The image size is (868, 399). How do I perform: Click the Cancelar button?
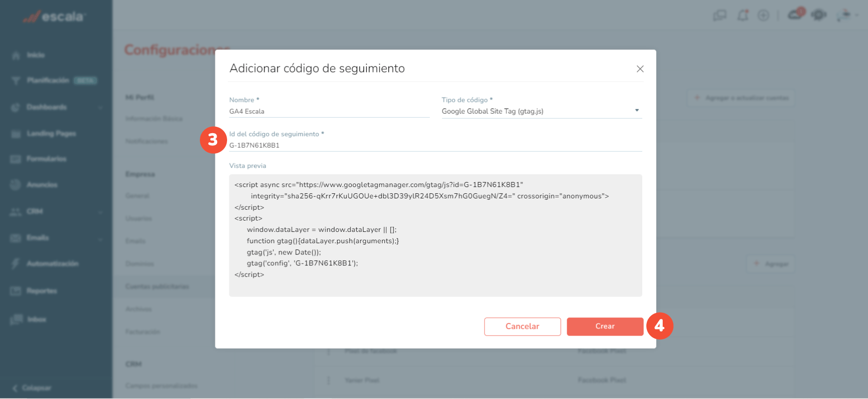(x=522, y=327)
